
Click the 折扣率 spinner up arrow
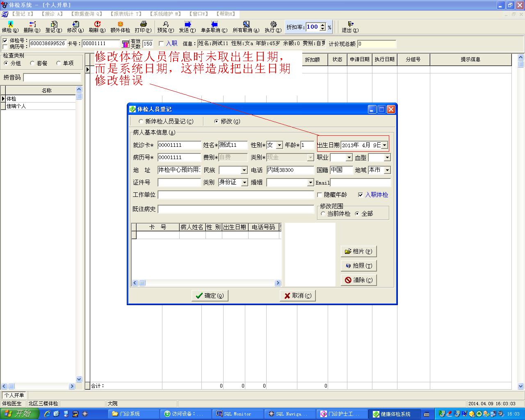pyautogui.click(x=323, y=25)
